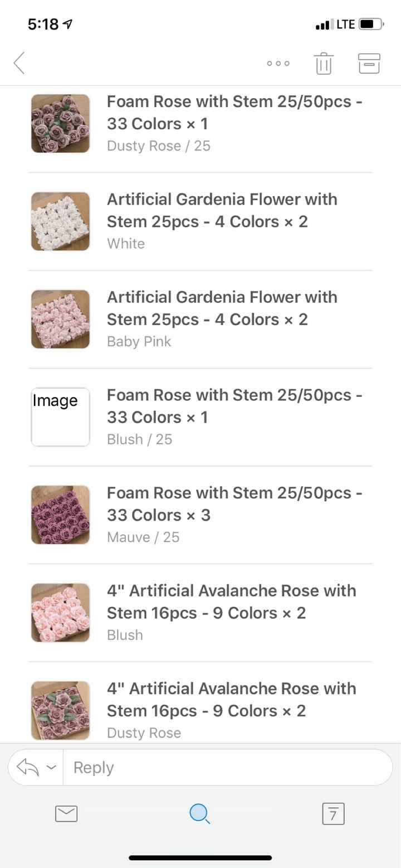
Task: Open the calendar tab icon
Action: [x=333, y=814]
